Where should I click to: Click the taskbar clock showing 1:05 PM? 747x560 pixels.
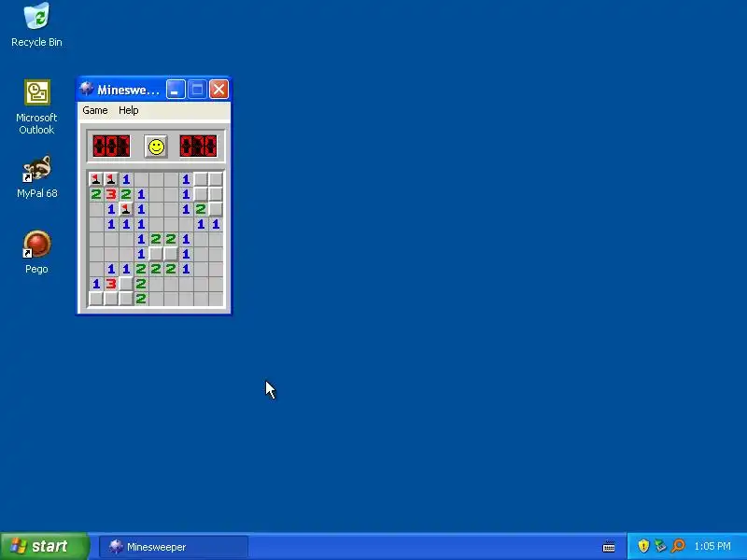(712, 546)
